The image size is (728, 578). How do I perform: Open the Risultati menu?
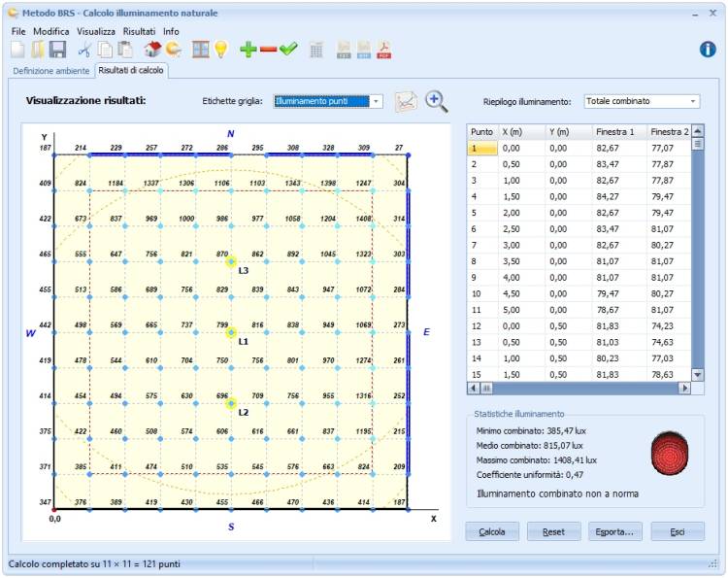point(139,31)
